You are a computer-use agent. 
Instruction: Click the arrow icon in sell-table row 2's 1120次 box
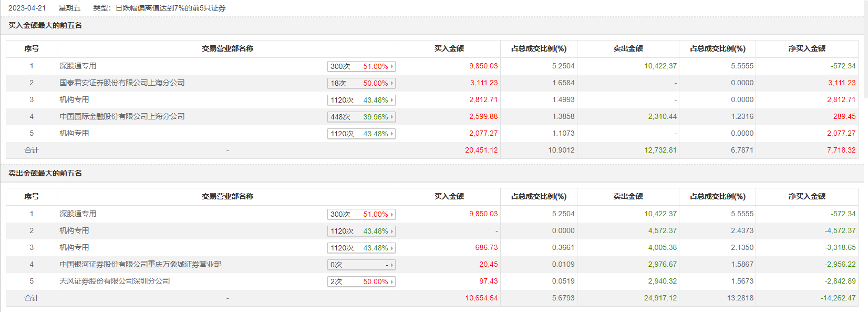tap(392, 231)
